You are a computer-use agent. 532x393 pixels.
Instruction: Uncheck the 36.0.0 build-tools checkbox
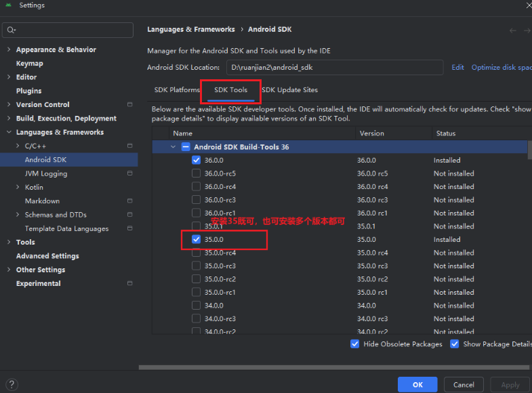pos(196,160)
